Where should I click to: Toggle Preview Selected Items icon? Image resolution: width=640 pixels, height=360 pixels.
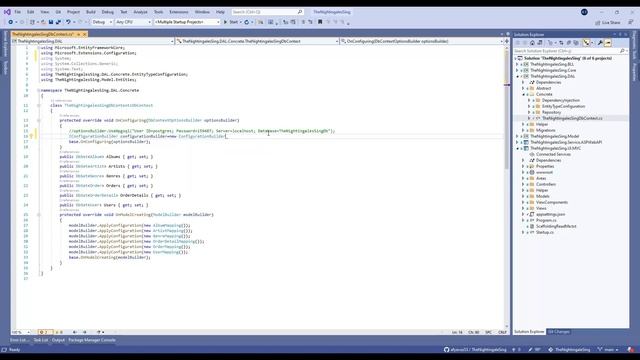point(607,43)
